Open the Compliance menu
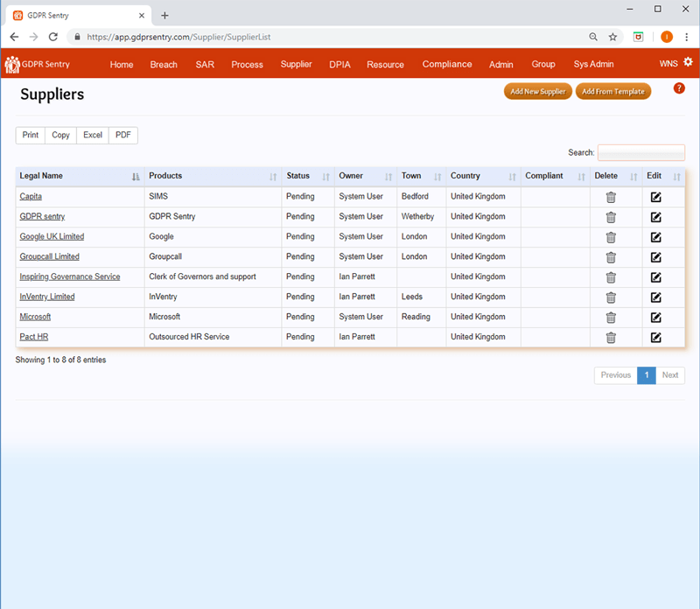The image size is (700, 609). point(447,64)
